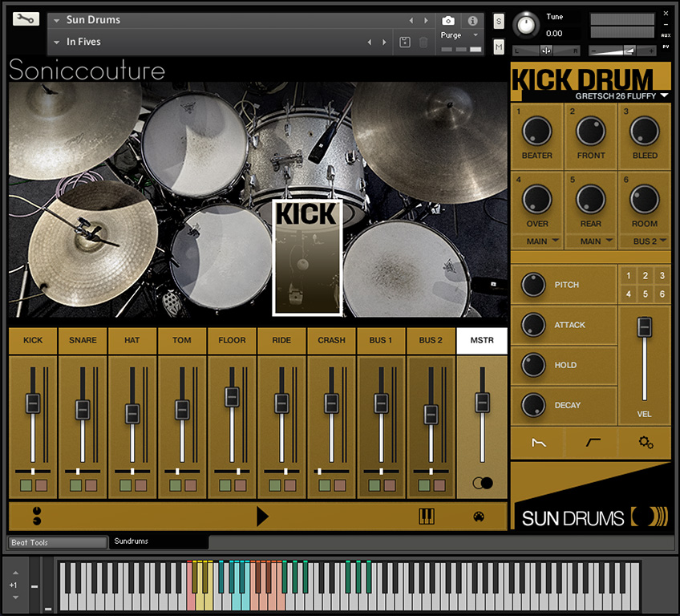Select the attack envelope shape icon
Viewport: 680px width, 616px height.
click(x=591, y=442)
